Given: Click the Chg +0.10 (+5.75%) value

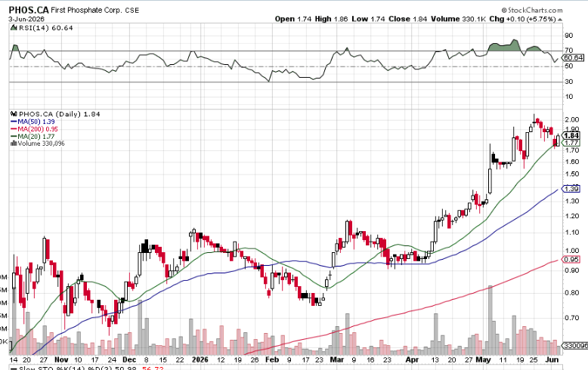Looking at the screenshot, I should click(522, 19).
